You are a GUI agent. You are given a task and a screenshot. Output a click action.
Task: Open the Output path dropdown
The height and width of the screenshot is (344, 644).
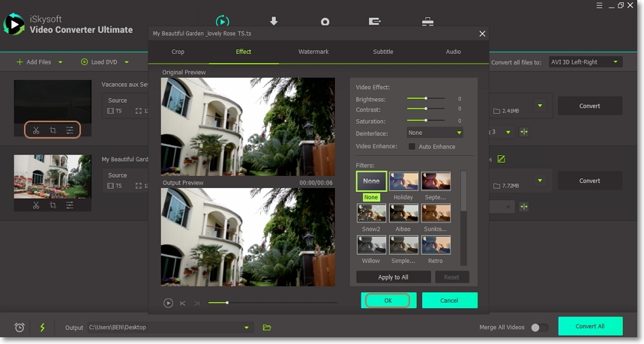point(247,328)
